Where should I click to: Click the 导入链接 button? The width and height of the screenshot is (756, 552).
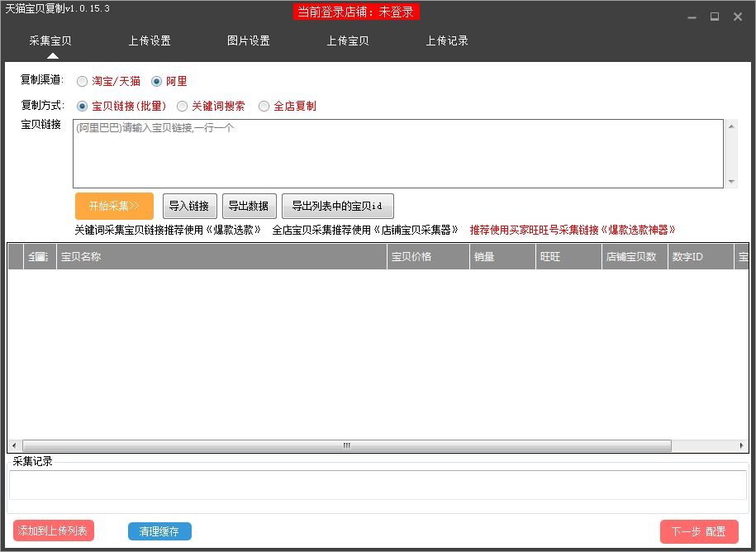(x=189, y=207)
